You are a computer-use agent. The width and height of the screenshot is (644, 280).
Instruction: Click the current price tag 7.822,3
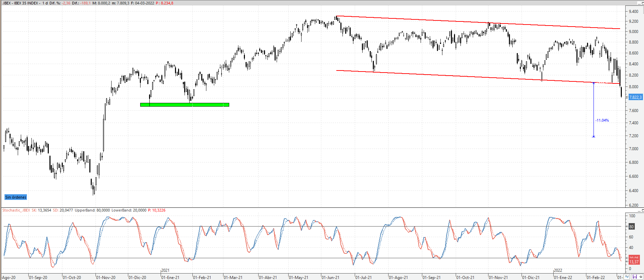point(635,97)
